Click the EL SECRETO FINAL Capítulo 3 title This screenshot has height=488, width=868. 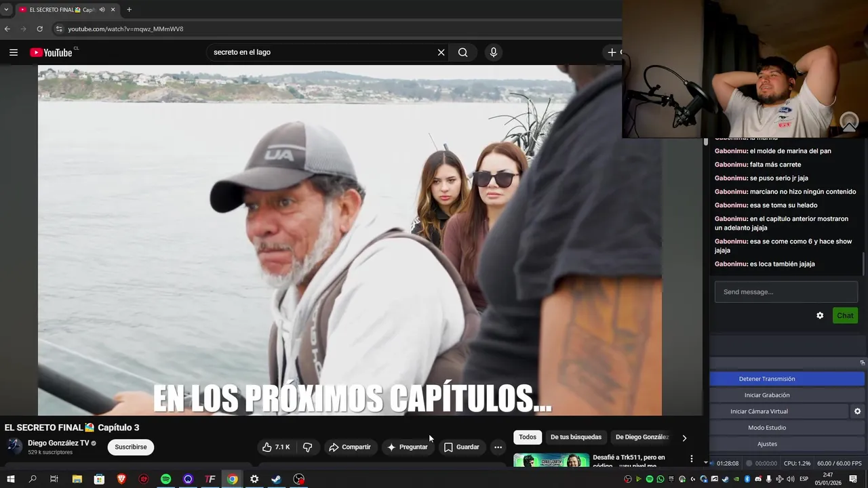click(72, 428)
